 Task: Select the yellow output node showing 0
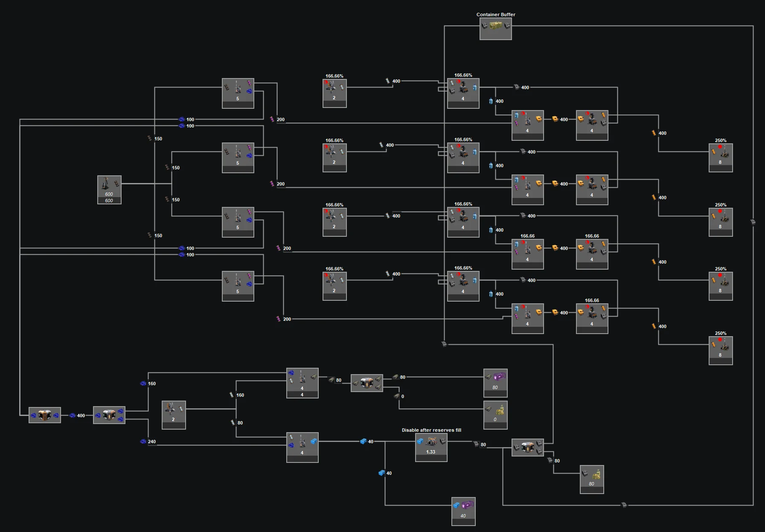[x=495, y=414]
